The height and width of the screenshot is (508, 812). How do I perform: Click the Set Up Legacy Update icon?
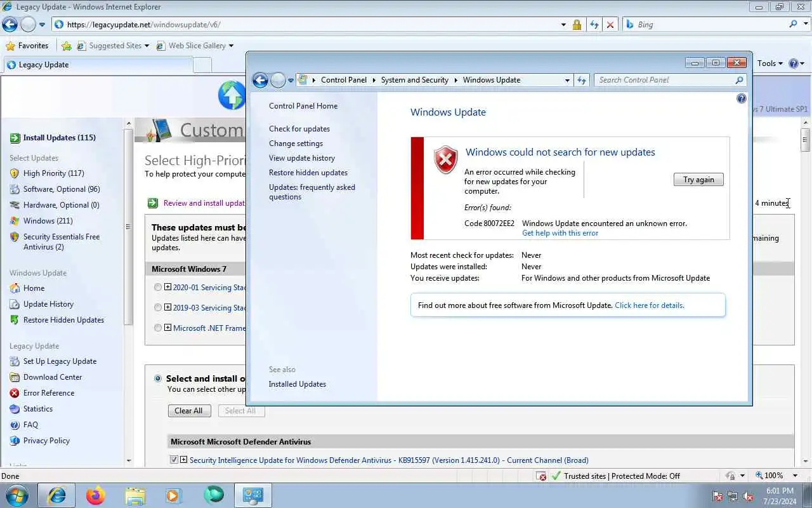15,361
